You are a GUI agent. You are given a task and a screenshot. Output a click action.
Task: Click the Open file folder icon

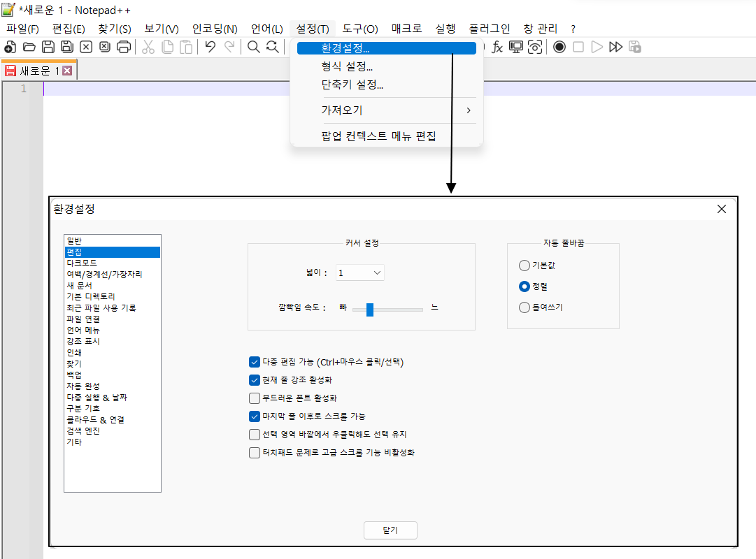click(29, 47)
